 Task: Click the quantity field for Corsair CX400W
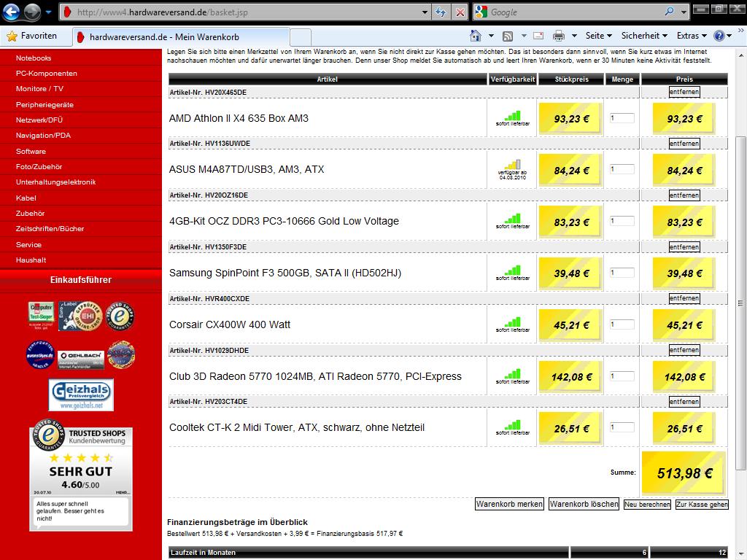pos(622,324)
